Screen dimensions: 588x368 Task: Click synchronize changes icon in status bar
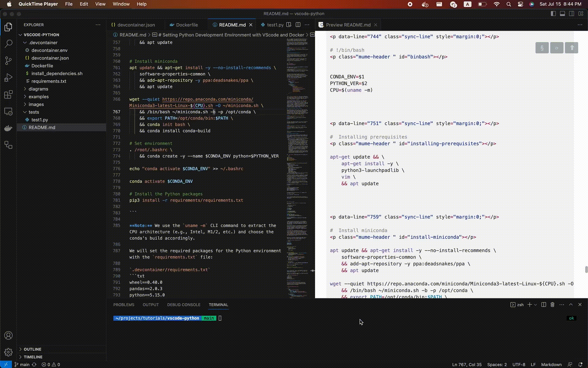tap(34, 365)
